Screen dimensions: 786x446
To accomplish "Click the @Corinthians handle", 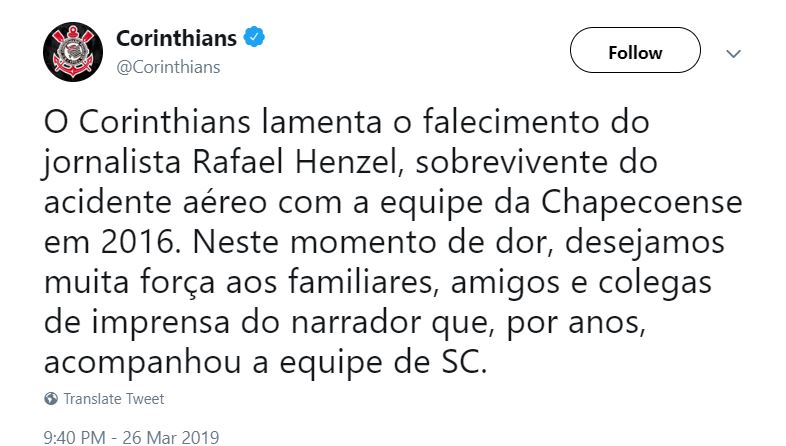I will [168, 67].
